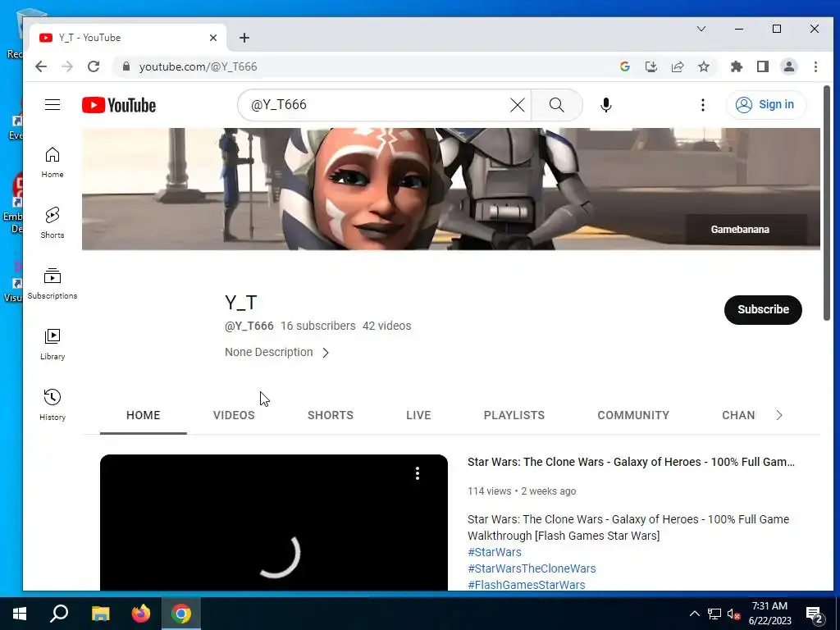Open YouTube settings three-dot menu
This screenshot has height=630, width=840.
click(703, 105)
